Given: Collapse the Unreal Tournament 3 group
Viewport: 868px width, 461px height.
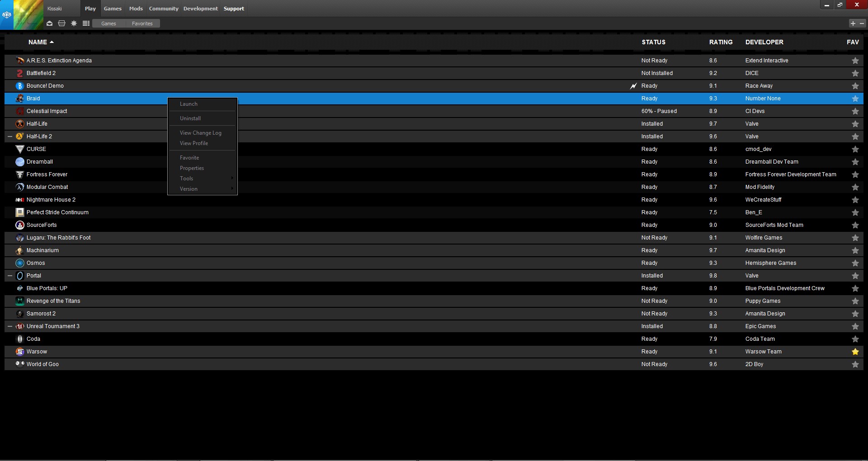Looking at the screenshot, I should (10, 326).
